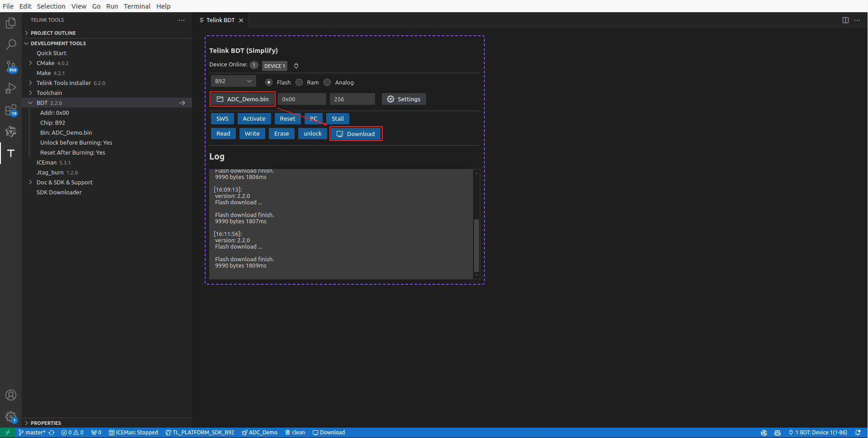Viewport: 868px width, 438px height.
Task: Click the device connect plug icon near DEVICE 1
Action: point(296,66)
